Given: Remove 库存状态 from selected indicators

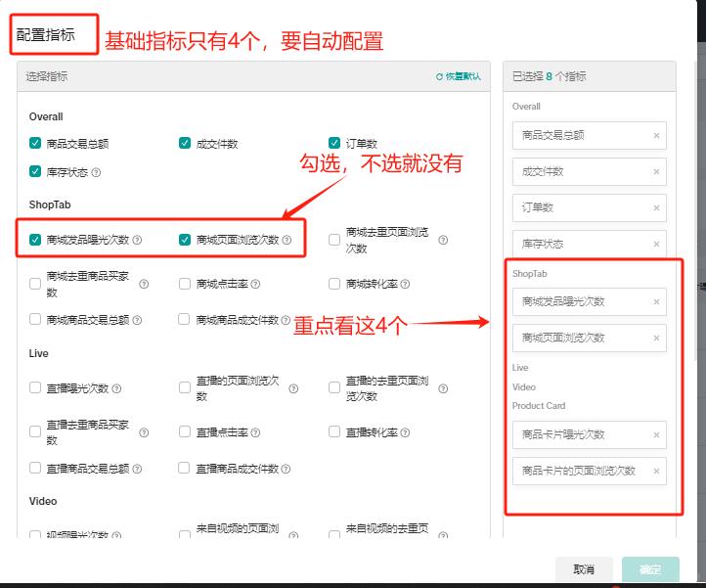Looking at the screenshot, I should [x=656, y=244].
